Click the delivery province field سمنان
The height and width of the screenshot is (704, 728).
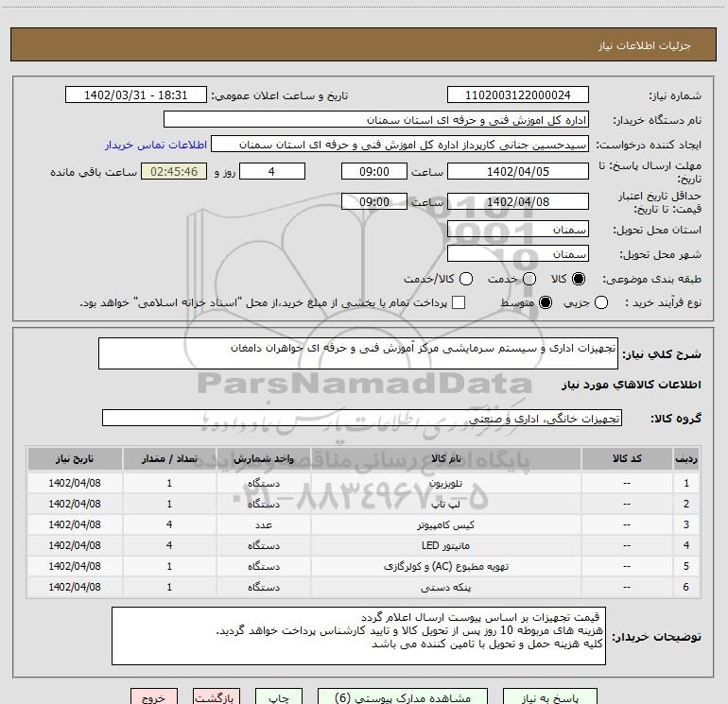pos(518,230)
